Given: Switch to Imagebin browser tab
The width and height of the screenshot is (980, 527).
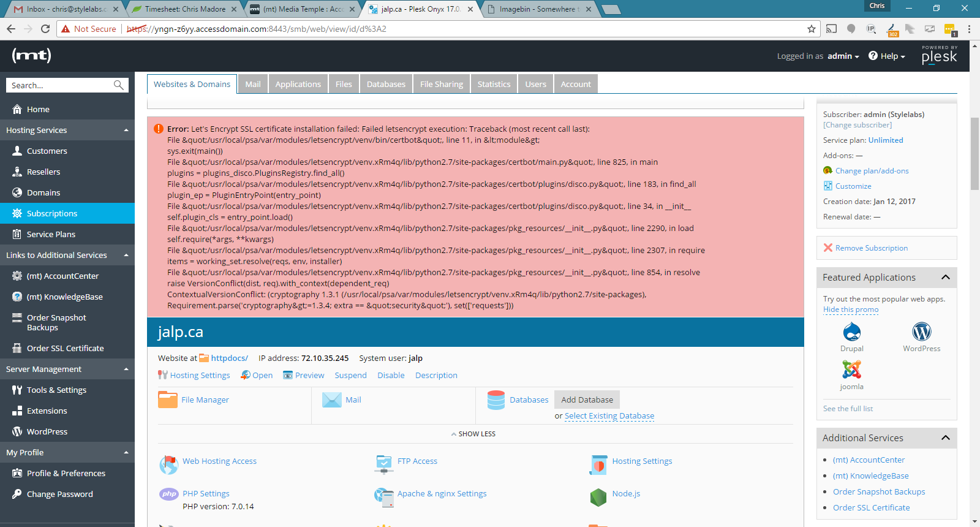Looking at the screenshot, I should (x=538, y=9).
